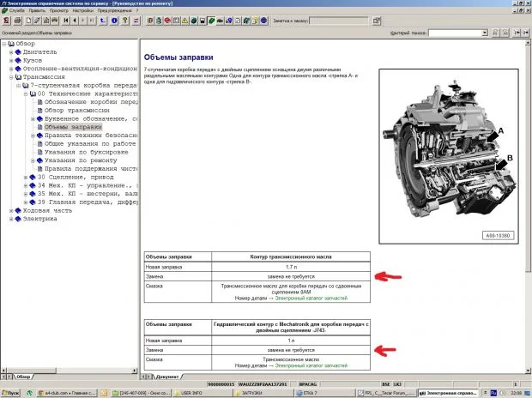Open the Настройки menu
This screenshot has height=398, width=532.
(x=82, y=10)
